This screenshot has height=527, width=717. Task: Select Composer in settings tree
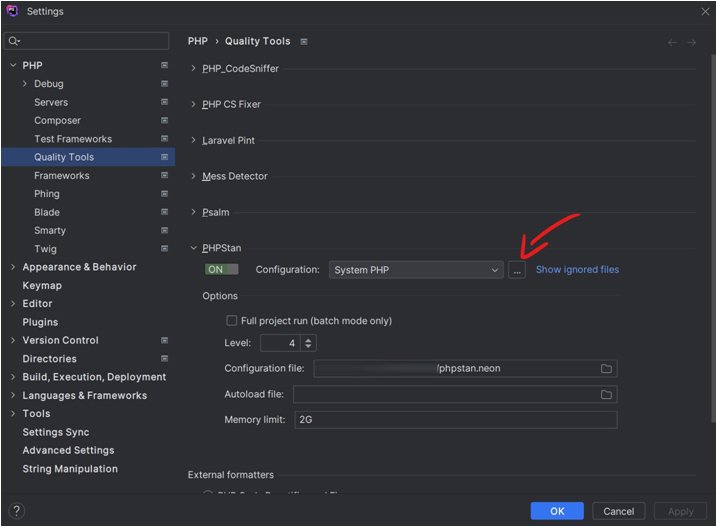click(58, 120)
